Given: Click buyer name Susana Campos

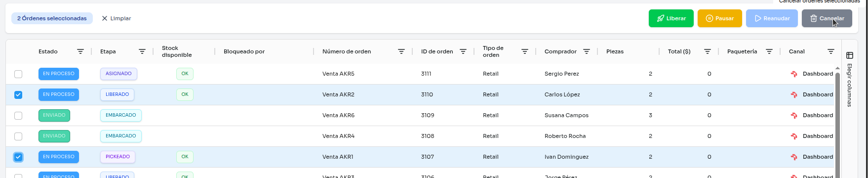Looking at the screenshot, I should tap(566, 116).
